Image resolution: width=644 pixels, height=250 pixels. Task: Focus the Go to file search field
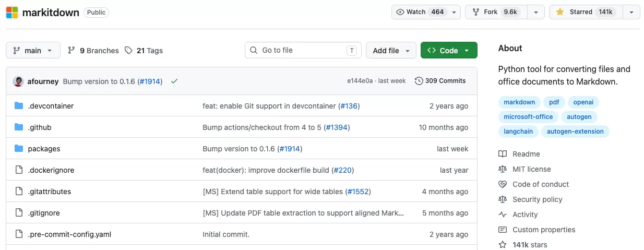click(303, 51)
